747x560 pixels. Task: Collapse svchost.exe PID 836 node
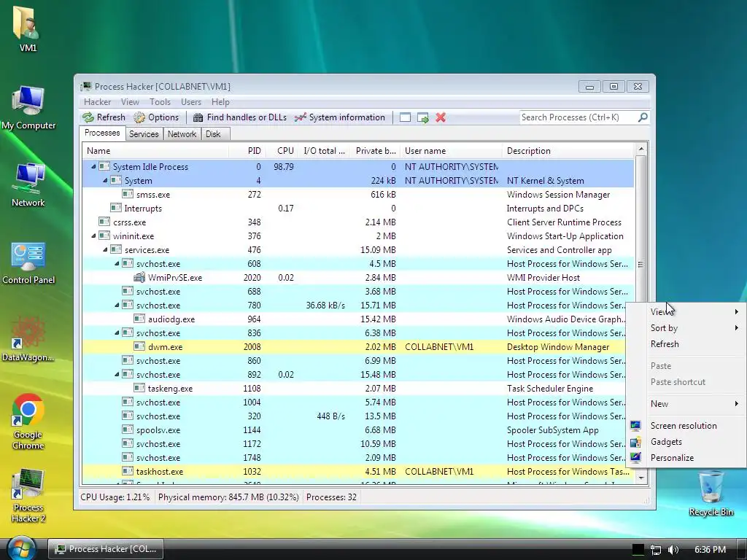[x=117, y=332]
